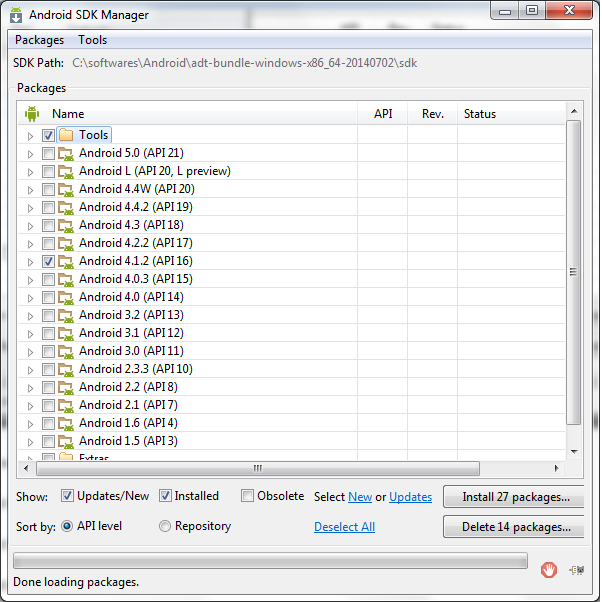Check the Android 2.2 (API 8) checkbox
The image size is (602, 602).
(48, 387)
